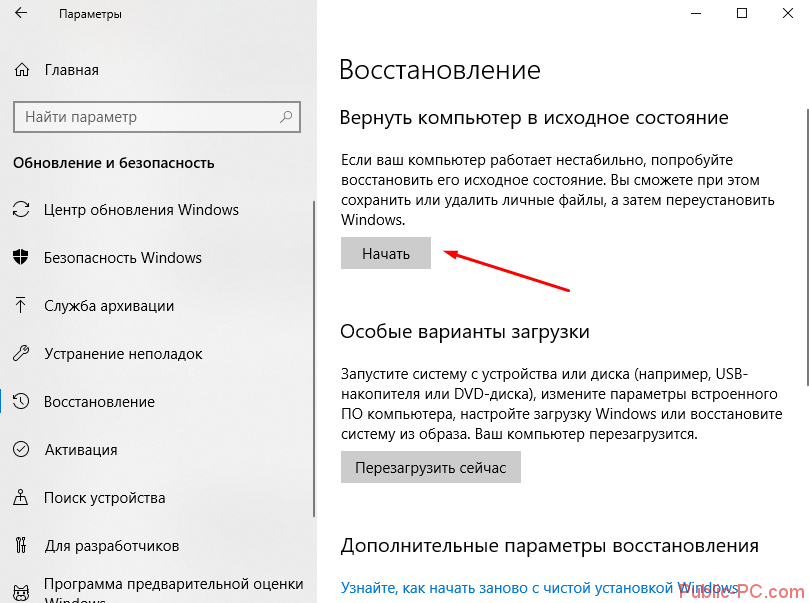Select Восстановление in sidebar

pyautogui.click(x=99, y=402)
